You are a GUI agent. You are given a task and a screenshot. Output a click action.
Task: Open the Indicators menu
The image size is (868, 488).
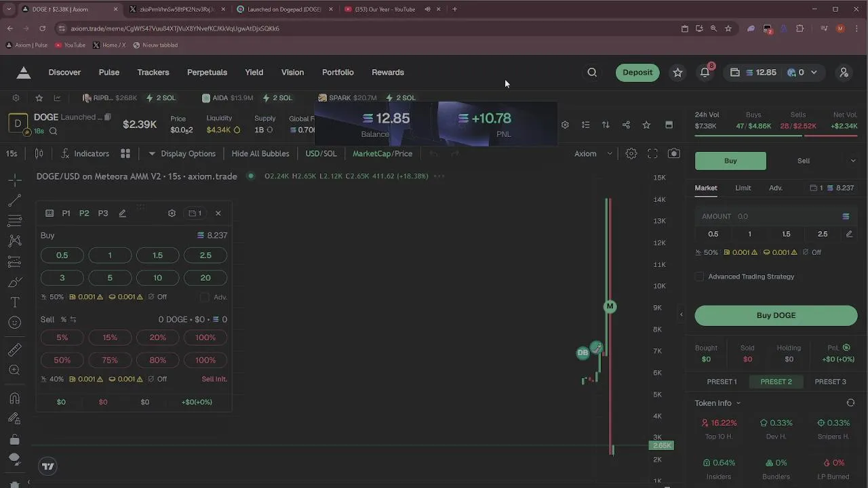[85, 154]
